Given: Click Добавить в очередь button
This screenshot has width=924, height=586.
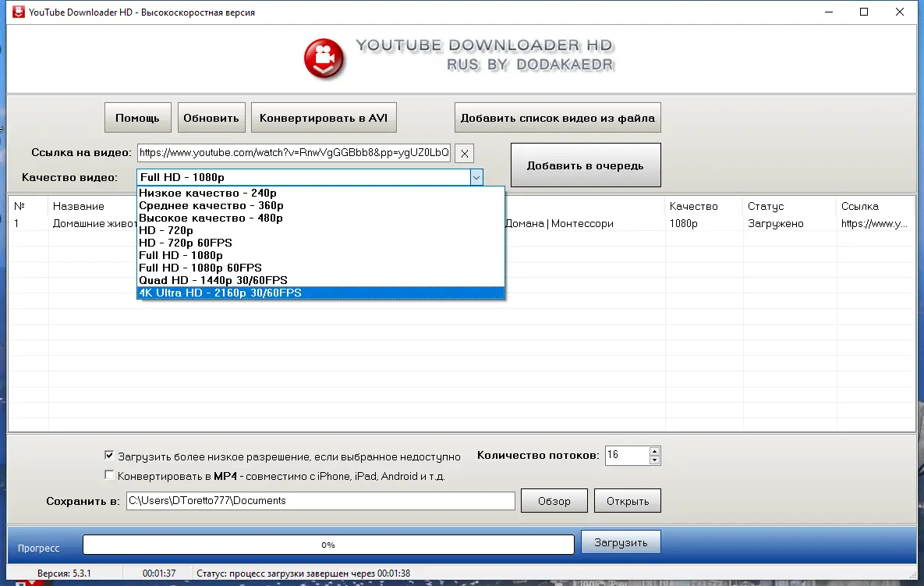Looking at the screenshot, I should pos(585,165).
